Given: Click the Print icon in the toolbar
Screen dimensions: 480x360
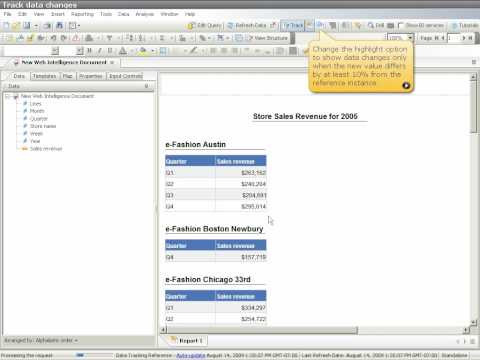Looking at the screenshot, I should point(59,25).
